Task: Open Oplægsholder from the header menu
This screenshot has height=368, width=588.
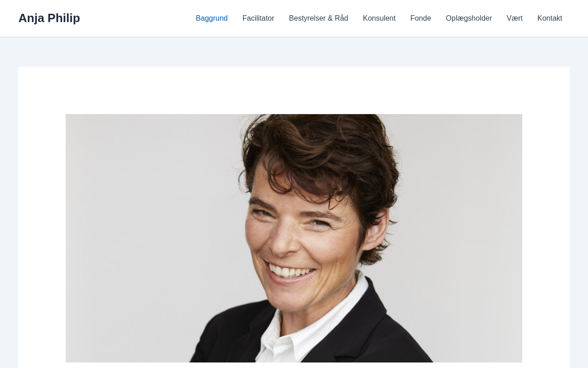Action: pos(469,18)
